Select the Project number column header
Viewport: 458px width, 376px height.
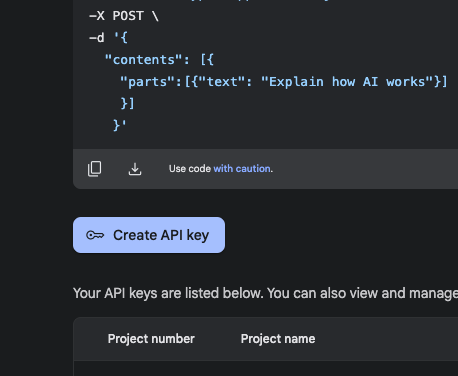151,339
